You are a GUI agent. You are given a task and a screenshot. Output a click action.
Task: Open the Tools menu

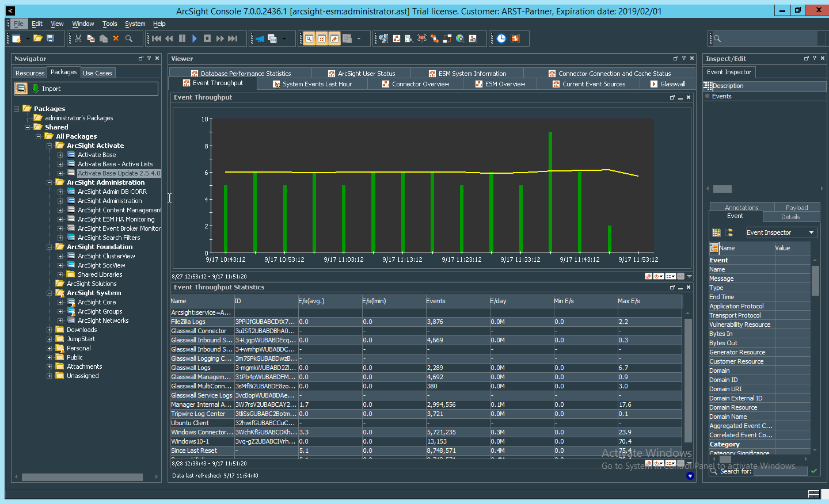(x=109, y=24)
